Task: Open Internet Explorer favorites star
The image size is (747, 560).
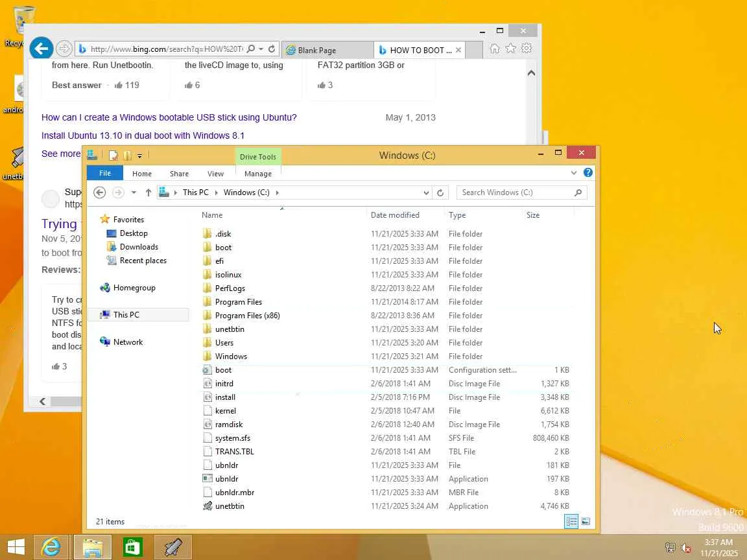Action: click(x=510, y=48)
